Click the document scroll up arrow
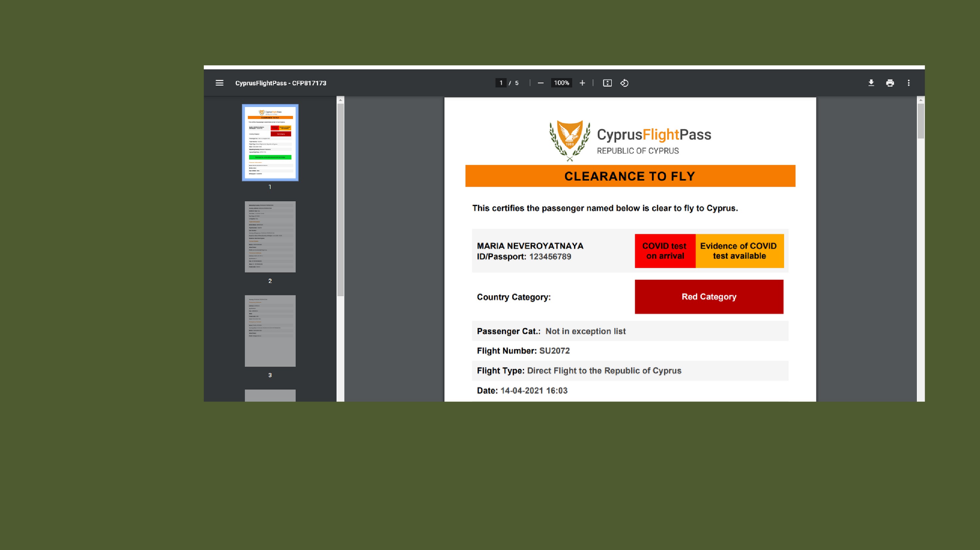The width and height of the screenshot is (980, 550). point(921,100)
